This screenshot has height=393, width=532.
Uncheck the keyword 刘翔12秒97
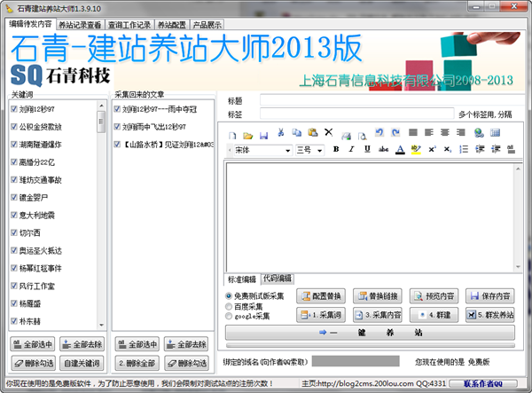(14, 109)
